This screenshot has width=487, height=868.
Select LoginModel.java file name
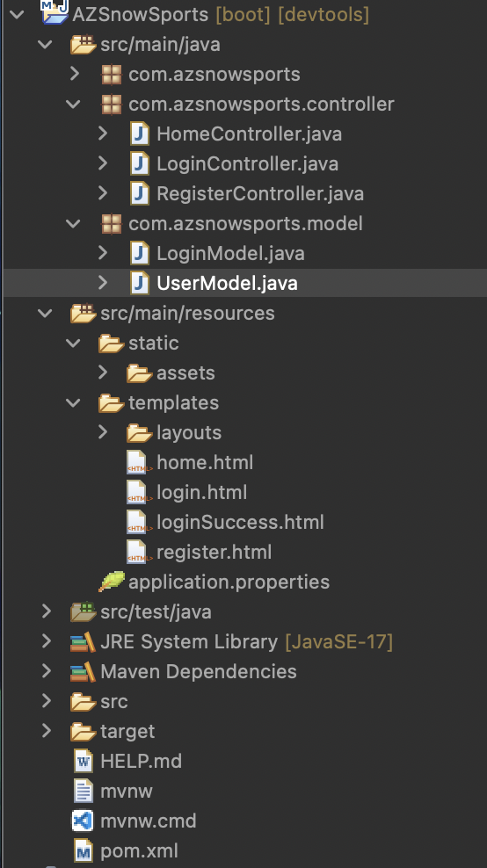pyautogui.click(x=230, y=254)
